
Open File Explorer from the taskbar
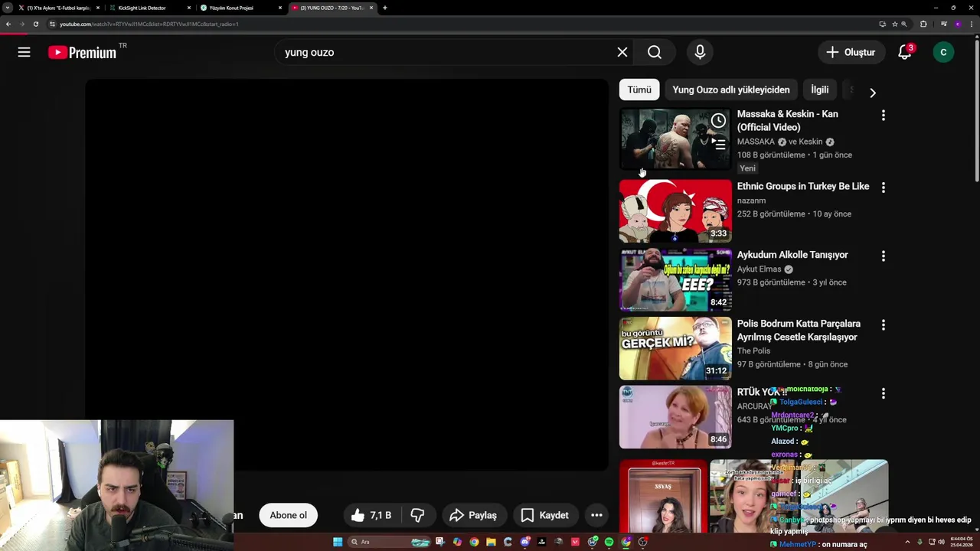491,542
